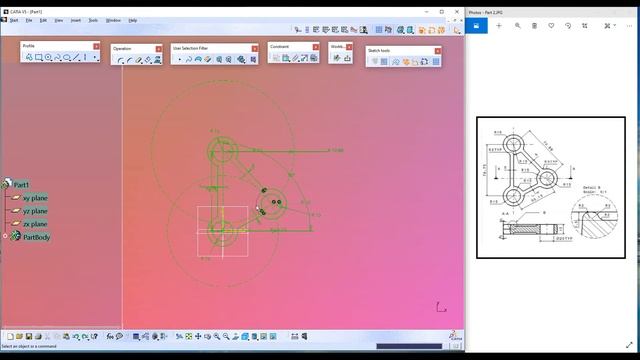This screenshot has width=640, height=360.
Task: Expand the PartBody tree node
Action: click(5, 236)
